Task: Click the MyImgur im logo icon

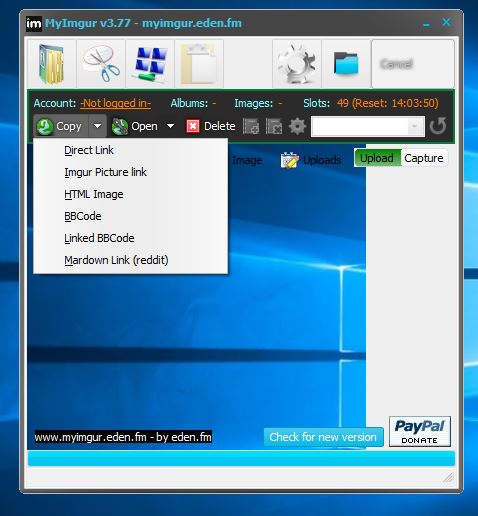Action: [34, 24]
